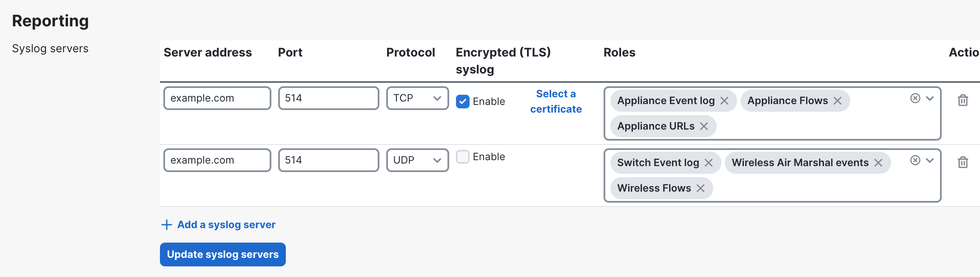Disable TLS encryption for the TCP server

pos(463,102)
